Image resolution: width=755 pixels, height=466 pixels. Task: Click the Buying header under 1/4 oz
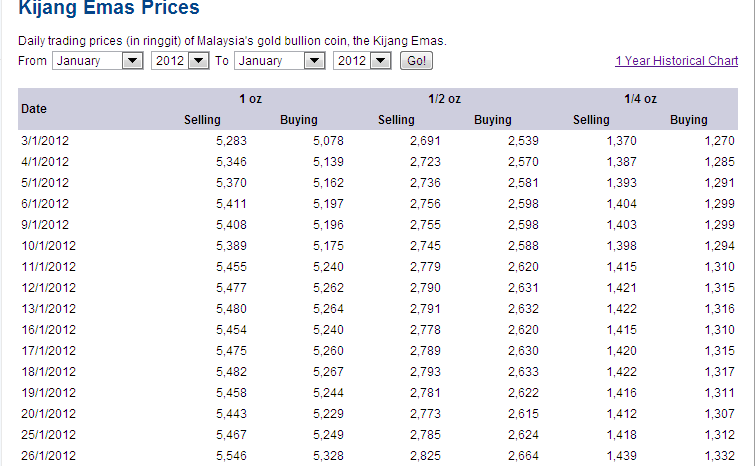[689, 120]
